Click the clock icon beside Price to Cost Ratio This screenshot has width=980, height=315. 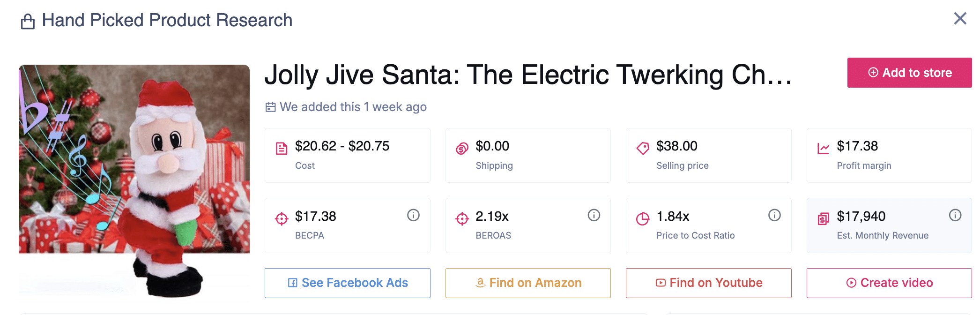point(642,218)
